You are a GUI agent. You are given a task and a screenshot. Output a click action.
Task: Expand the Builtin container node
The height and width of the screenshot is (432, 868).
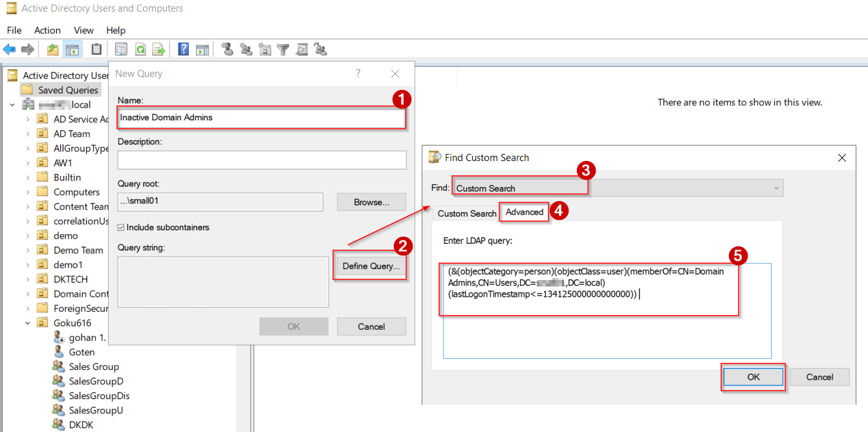tap(28, 177)
